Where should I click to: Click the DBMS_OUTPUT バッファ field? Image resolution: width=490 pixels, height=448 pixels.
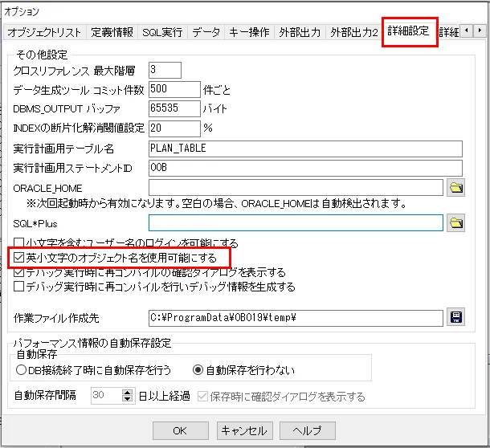point(174,108)
